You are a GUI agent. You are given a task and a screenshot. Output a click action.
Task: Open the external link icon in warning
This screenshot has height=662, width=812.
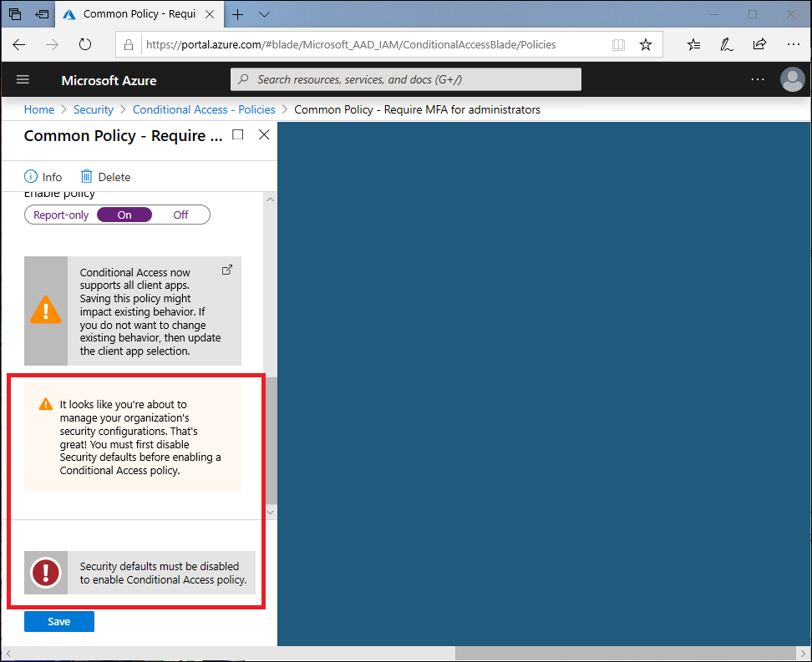point(226,270)
